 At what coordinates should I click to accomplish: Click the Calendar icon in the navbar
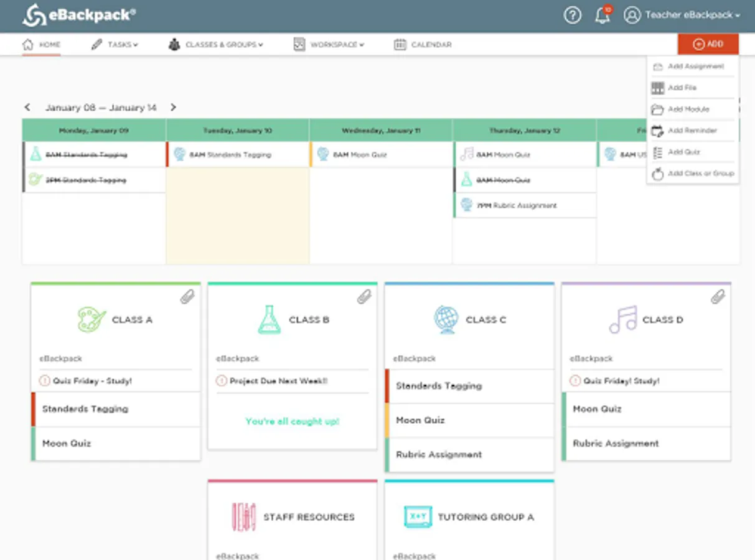pyautogui.click(x=400, y=45)
